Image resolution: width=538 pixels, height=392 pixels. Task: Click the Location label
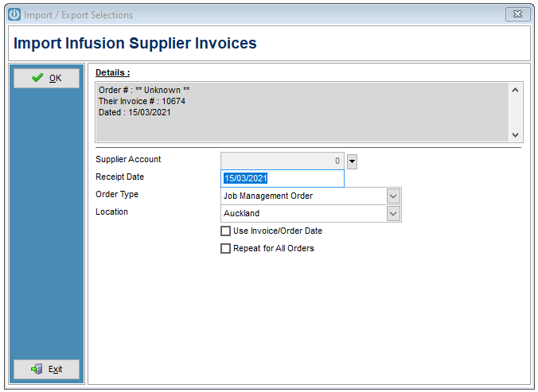[x=112, y=212]
